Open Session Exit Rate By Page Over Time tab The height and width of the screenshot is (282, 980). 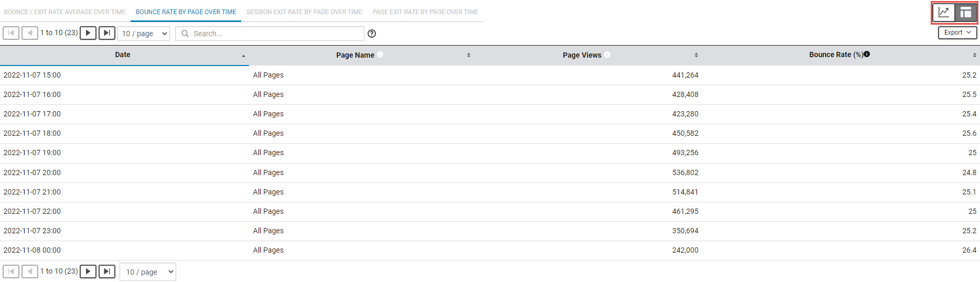[x=304, y=12]
